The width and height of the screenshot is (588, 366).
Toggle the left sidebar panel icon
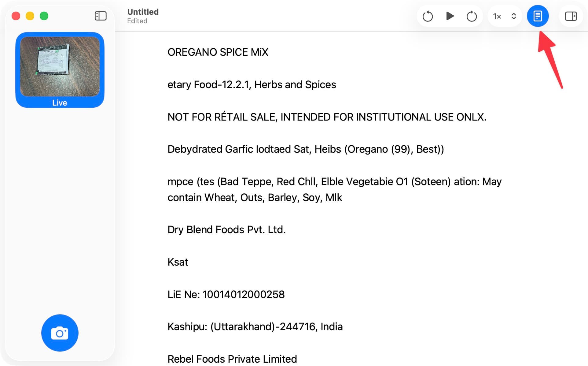coord(100,16)
